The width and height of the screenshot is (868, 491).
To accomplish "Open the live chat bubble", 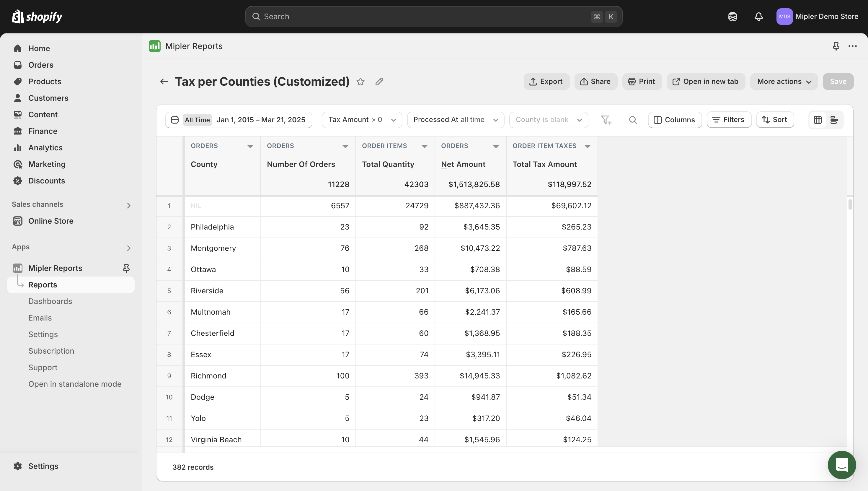I will click(841, 465).
